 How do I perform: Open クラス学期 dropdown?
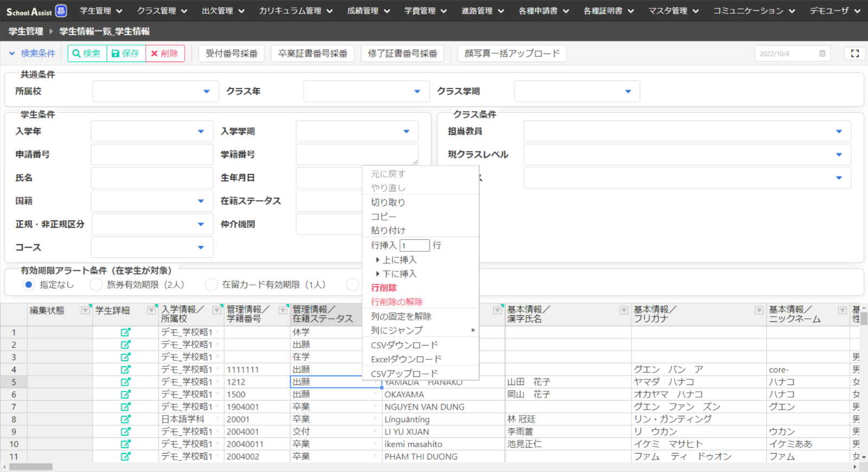pyautogui.click(x=577, y=91)
